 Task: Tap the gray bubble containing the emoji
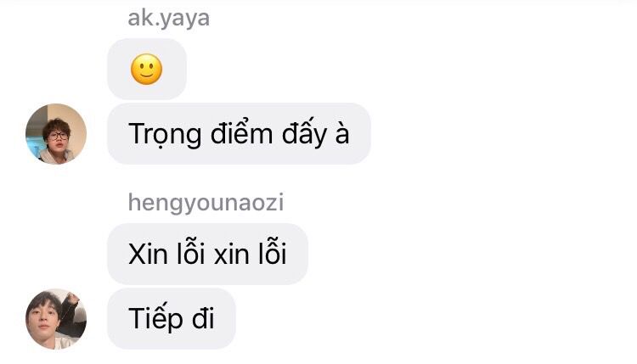[147, 69]
